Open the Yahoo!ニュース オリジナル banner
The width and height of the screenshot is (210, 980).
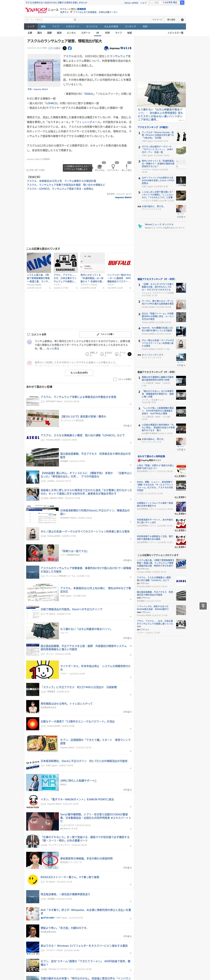pos(161,226)
